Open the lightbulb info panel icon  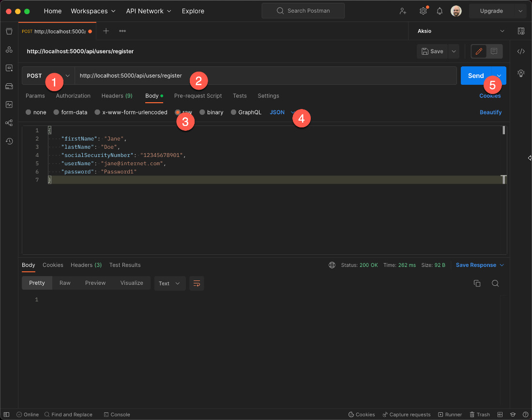click(x=521, y=73)
